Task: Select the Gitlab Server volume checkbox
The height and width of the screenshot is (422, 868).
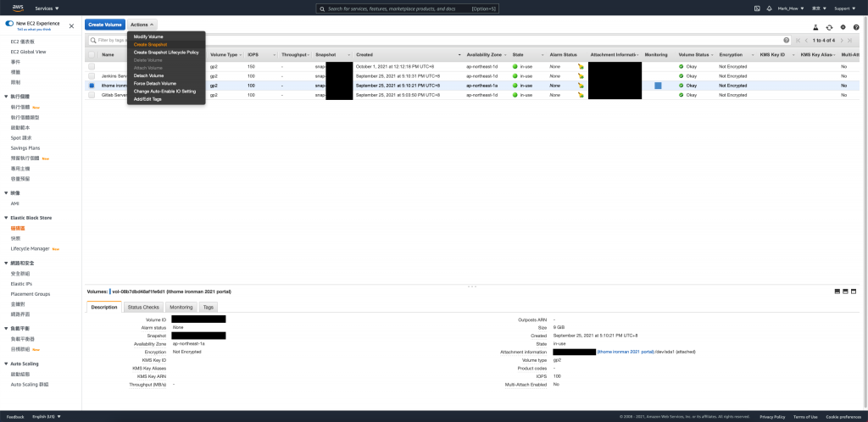Action: pos(92,95)
